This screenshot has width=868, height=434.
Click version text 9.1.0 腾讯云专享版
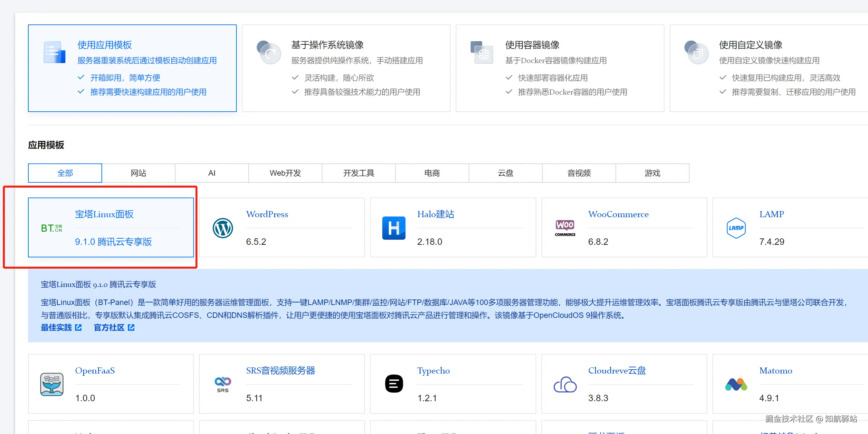pos(113,242)
